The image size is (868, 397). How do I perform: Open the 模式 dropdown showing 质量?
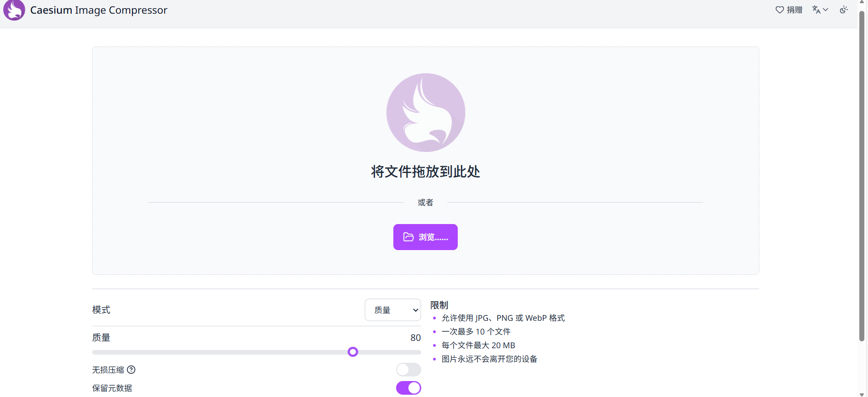(392, 310)
